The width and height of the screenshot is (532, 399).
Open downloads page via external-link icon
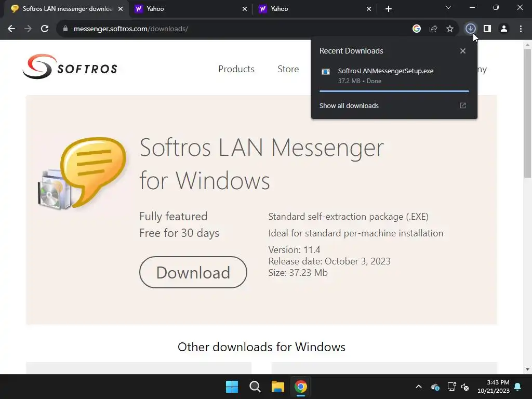463,105
